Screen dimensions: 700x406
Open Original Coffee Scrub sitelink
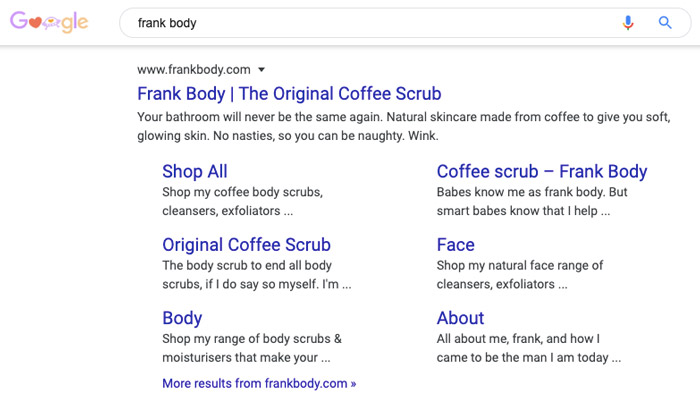246,245
